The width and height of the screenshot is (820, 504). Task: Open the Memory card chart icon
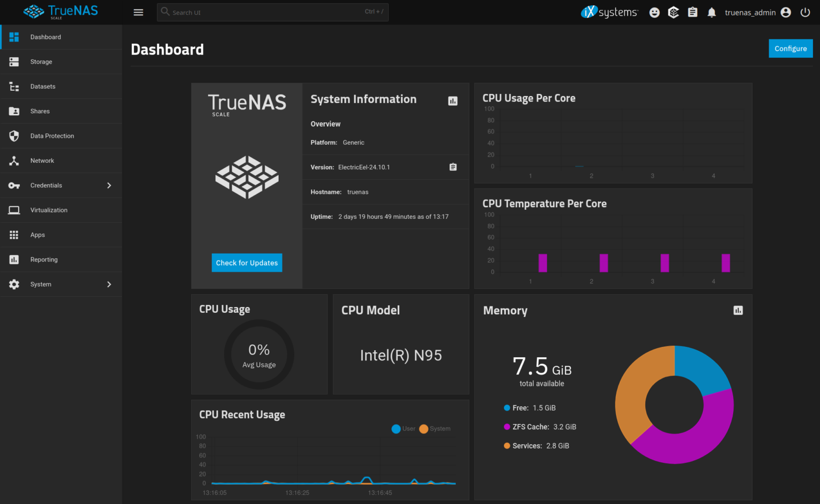point(738,310)
